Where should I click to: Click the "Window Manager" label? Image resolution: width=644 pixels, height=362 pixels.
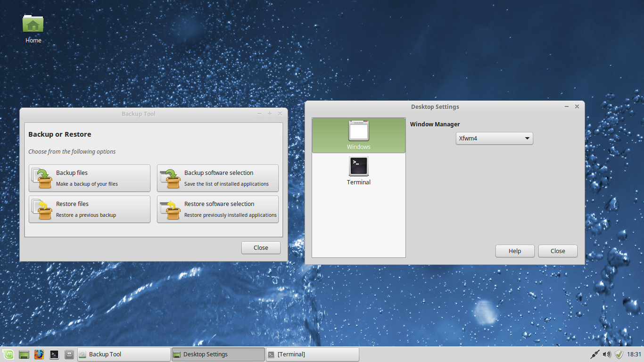point(435,124)
